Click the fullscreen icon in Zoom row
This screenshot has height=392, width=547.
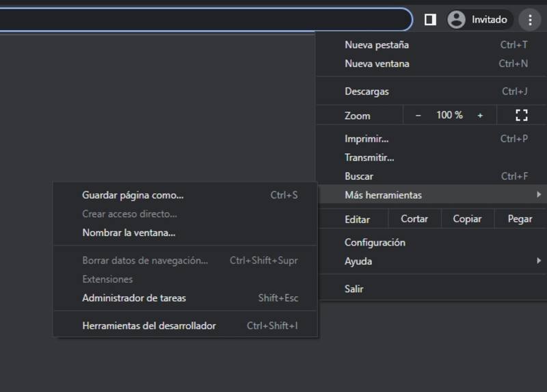pos(521,115)
